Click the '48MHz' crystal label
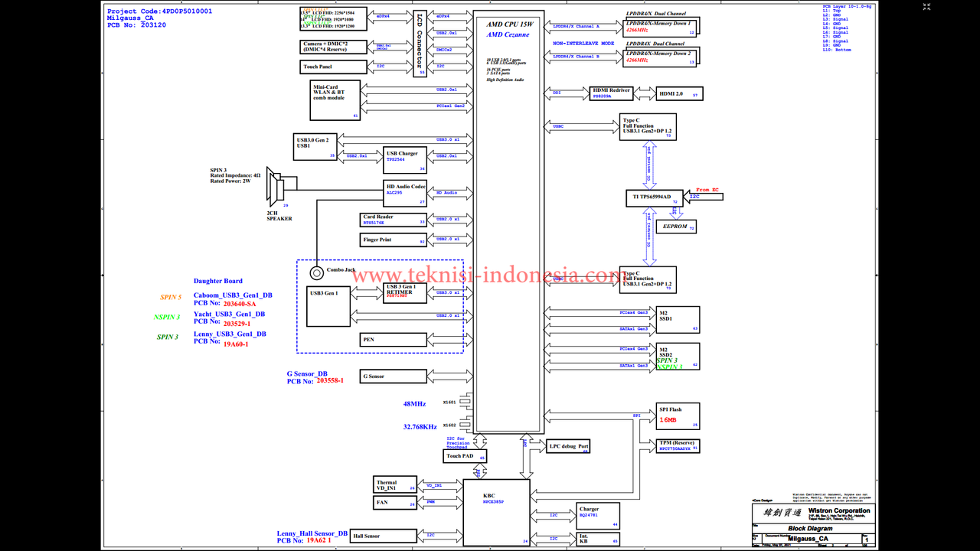This screenshot has height=551, width=980. [414, 403]
